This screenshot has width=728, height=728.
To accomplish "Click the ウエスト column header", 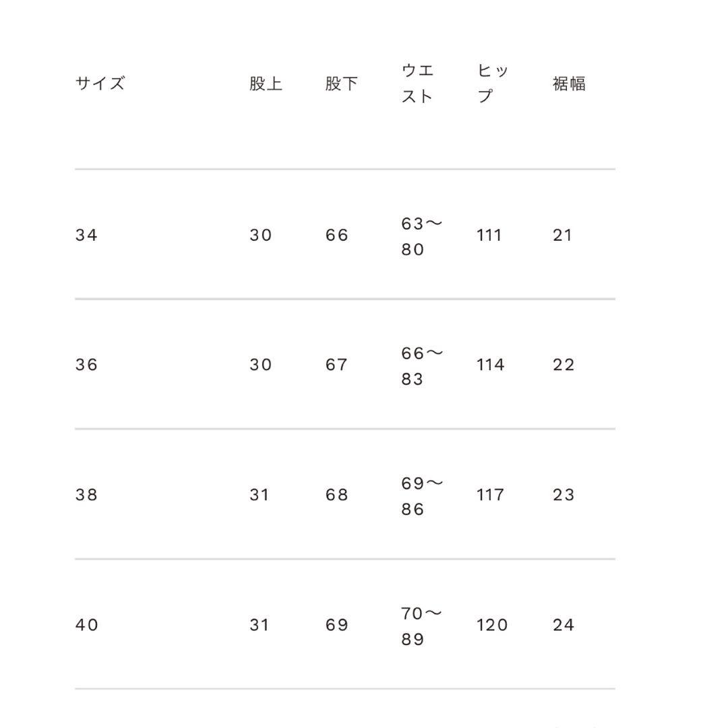I will (x=418, y=84).
